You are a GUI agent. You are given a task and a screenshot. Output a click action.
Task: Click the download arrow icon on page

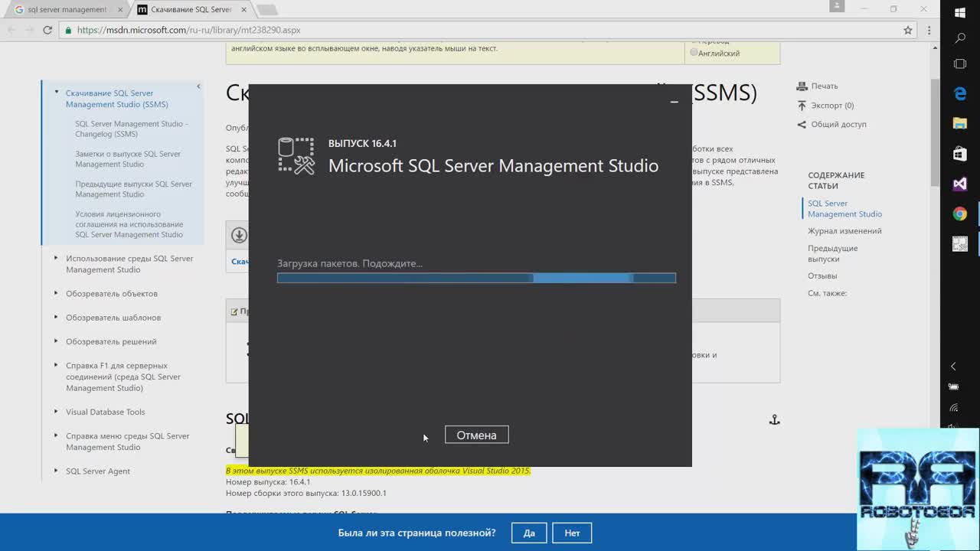point(239,235)
